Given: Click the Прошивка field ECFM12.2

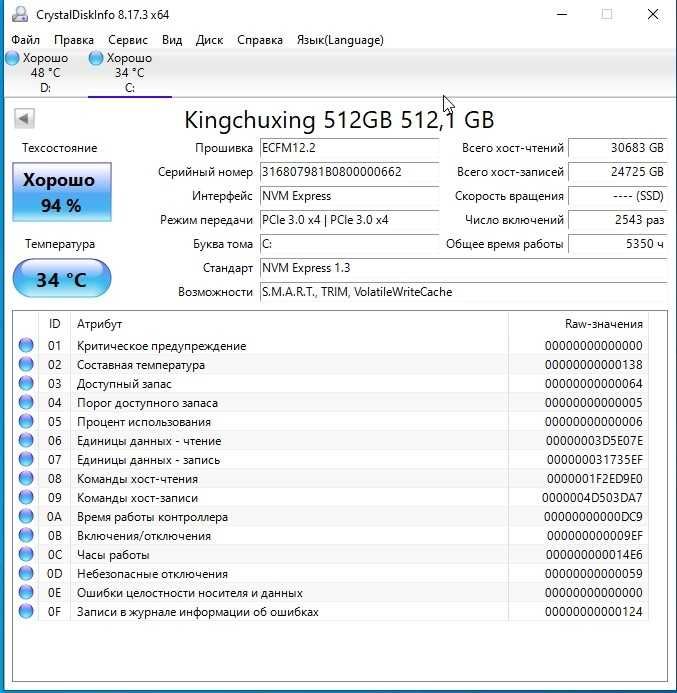Looking at the screenshot, I should [350, 148].
